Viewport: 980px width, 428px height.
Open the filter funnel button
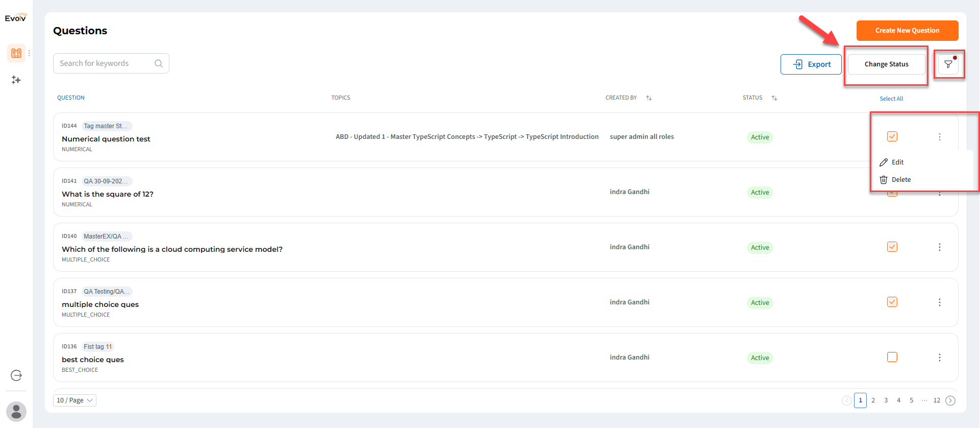click(x=948, y=64)
